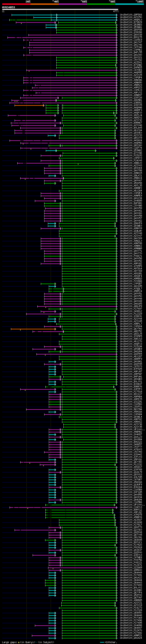Click the cyan ~100% identity legend segment
The height and width of the screenshot is (644, 146).
130,4
